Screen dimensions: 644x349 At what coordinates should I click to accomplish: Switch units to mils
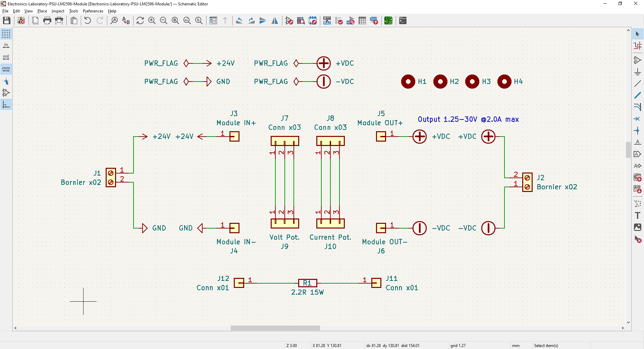click(6, 57)
